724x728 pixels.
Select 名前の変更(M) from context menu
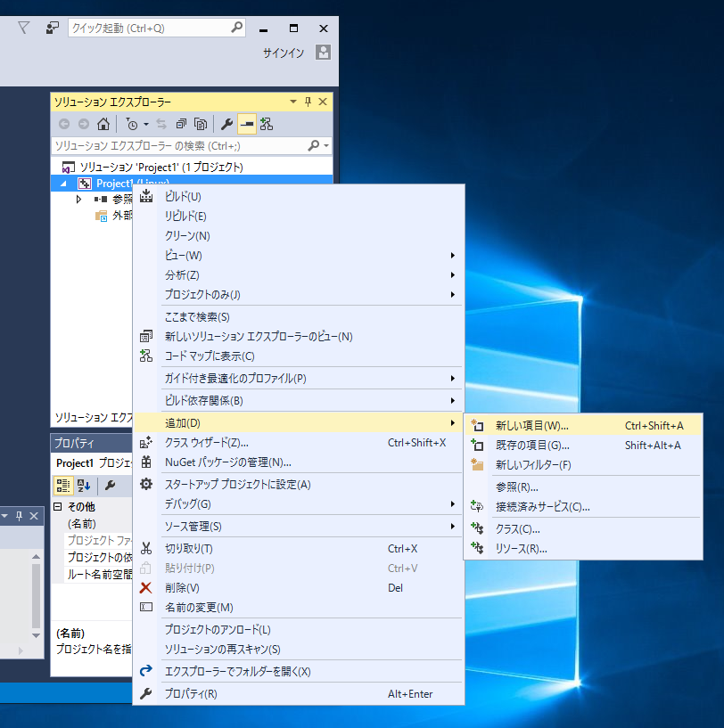(299, 608)
